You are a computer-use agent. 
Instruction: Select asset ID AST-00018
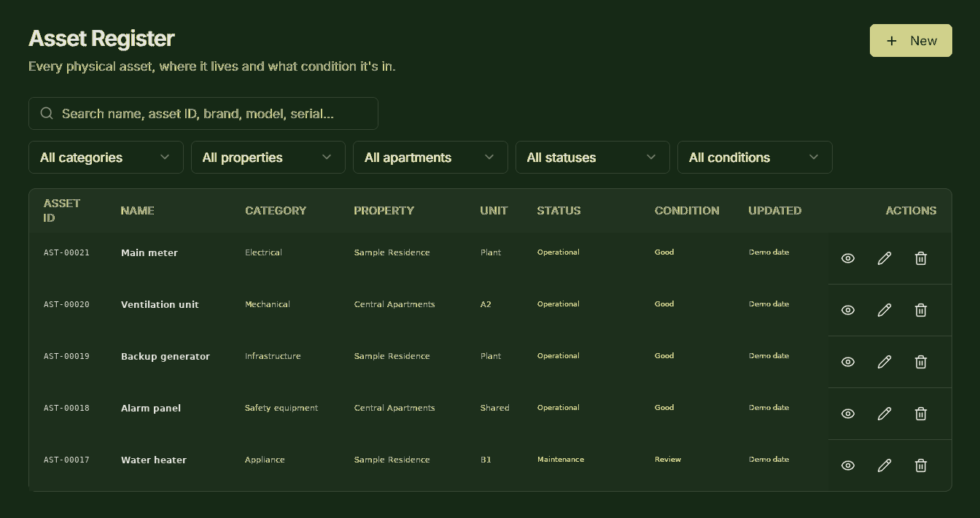(x=66, y=408)
